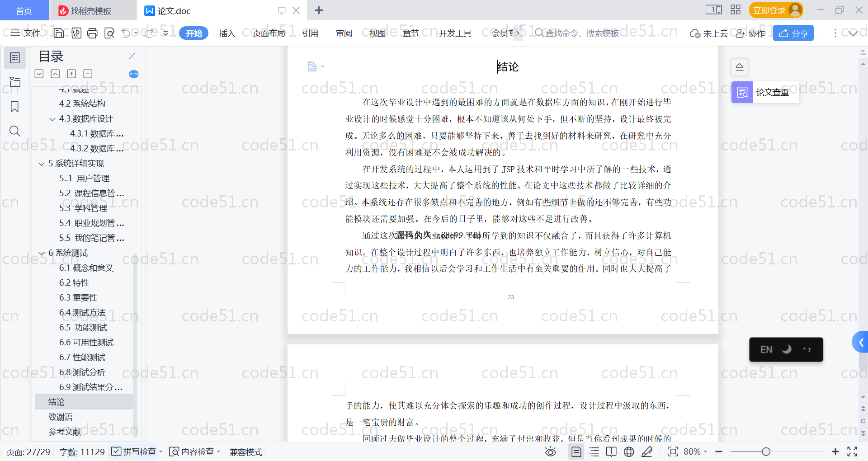Viewport: 868px width, 461px height.
Task: Click the promote heading level plus icon
Action: pos(71,74)
